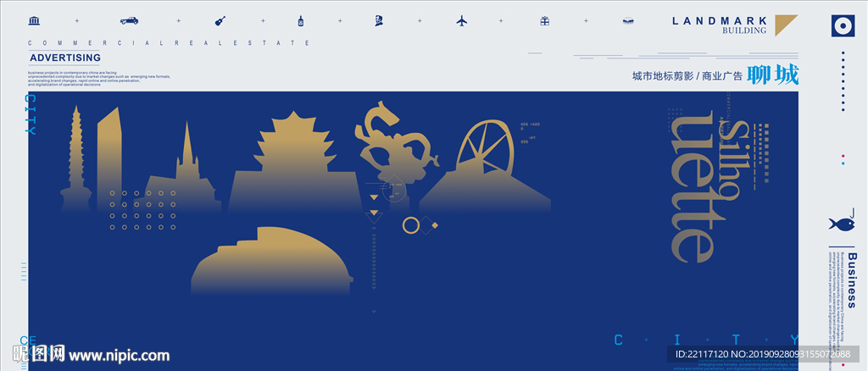Screen dimensions: 868x371
Task: Click the blue 聊城 city name
Action: (x=773, y=75)
